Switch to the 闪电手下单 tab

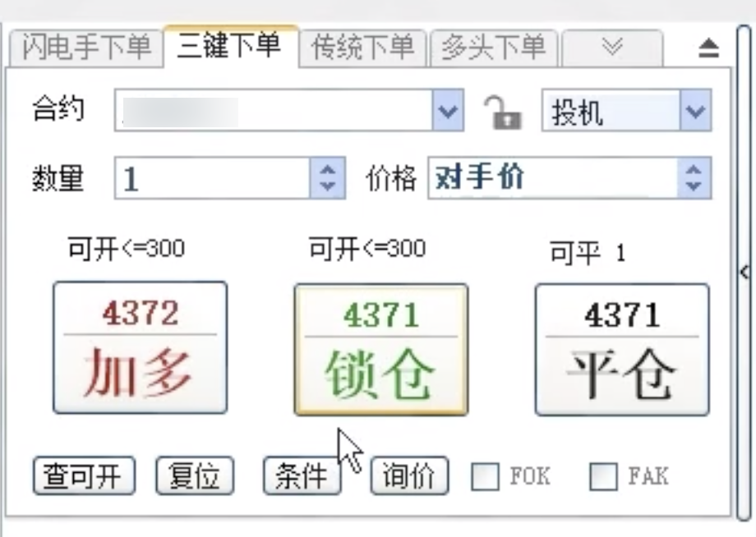(x=85, y=48)
